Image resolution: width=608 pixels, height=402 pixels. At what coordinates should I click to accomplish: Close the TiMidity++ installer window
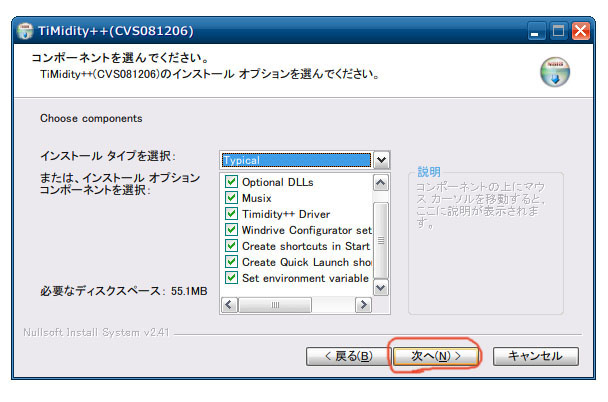(580, 31)
